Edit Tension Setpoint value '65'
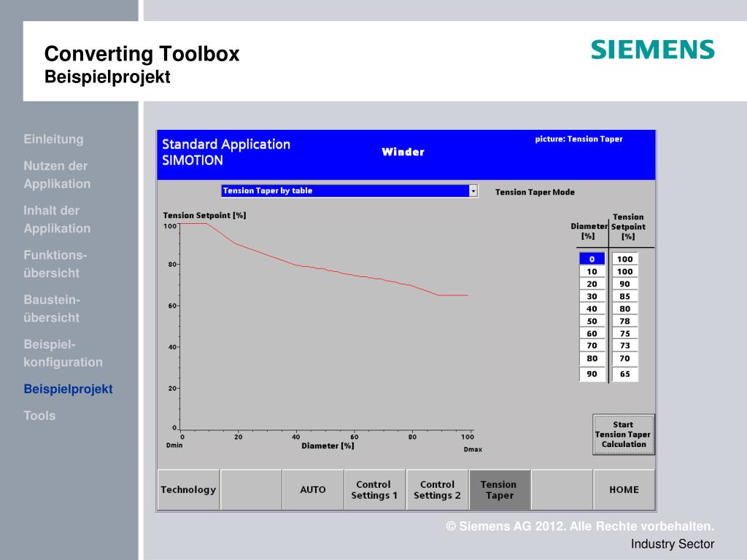 [x=624, y=374]
